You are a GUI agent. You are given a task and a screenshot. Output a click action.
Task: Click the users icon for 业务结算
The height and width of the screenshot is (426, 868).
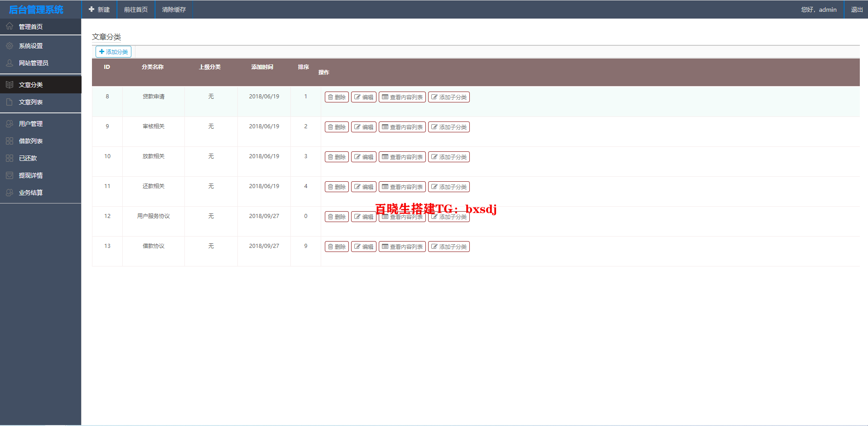tap(10, 193)
